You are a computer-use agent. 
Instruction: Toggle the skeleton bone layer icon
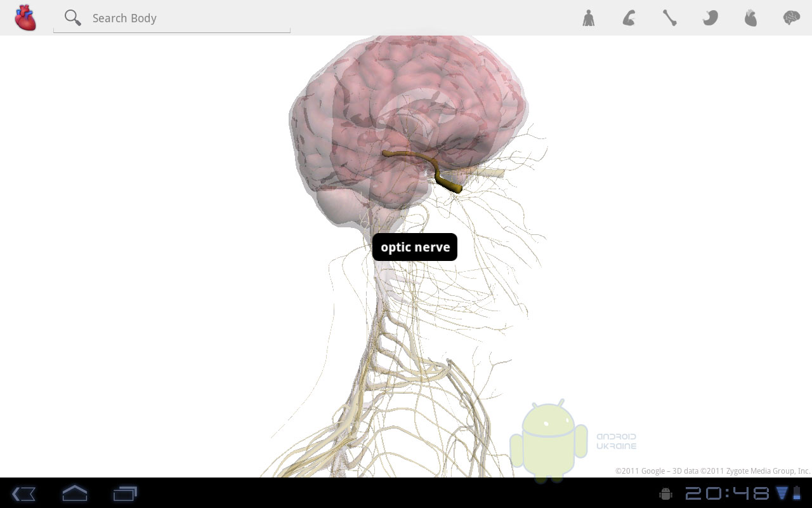pyautogui.click(x=670, y=18)
